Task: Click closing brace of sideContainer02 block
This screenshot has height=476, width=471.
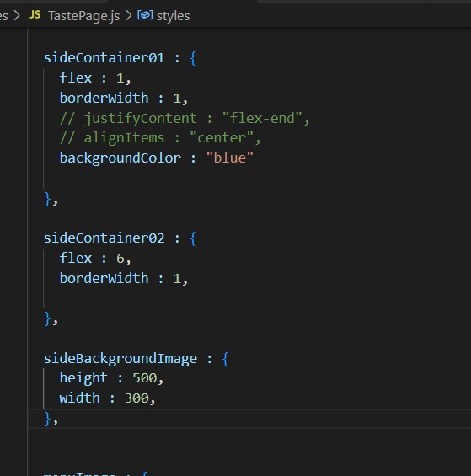Action: (47, 318)
